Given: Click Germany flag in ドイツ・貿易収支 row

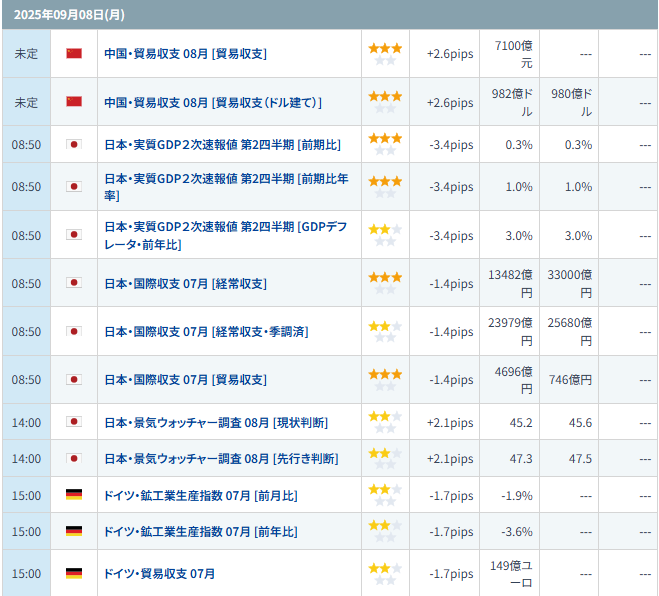Looking at the screenshot, I should pos(74,573).
